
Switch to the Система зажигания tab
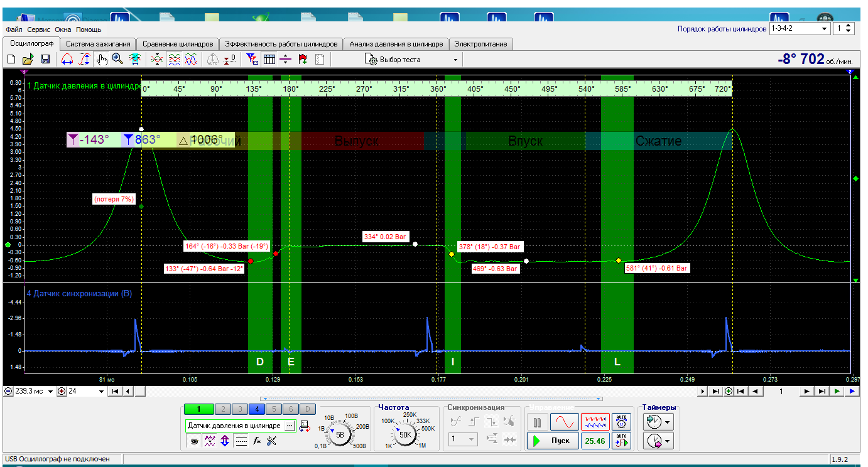click(98, 44)
